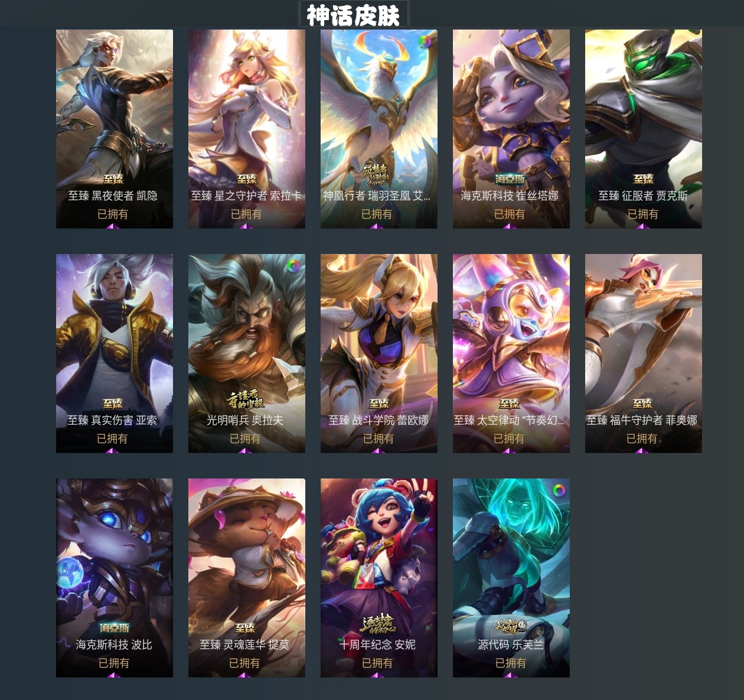The width and height of the screenshot is (744, 700).
Task: Click the purple gem under 至臻 征服者 贾克斯
Action: coord(643,226)
